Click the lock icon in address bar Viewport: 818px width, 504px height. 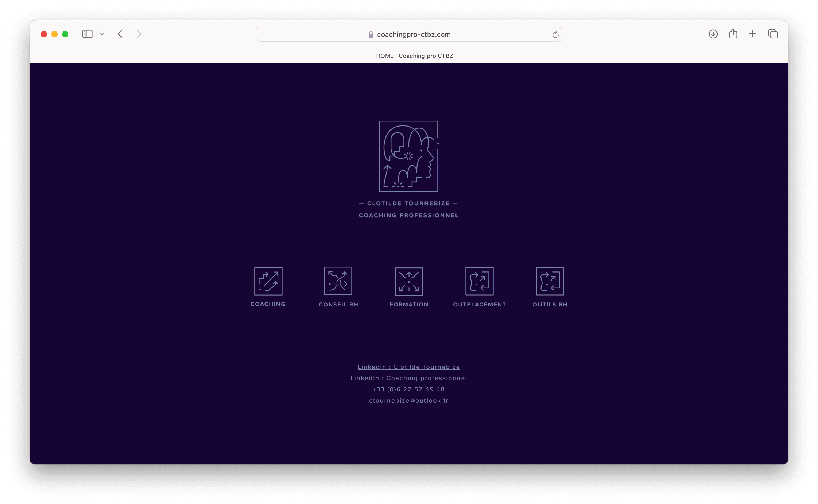pyautogui.click(x=371, y=35)
